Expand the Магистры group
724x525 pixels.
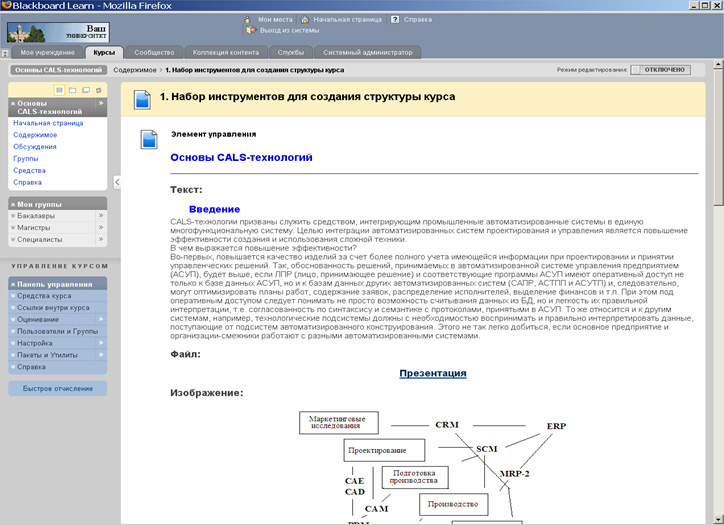coord(13,228)
